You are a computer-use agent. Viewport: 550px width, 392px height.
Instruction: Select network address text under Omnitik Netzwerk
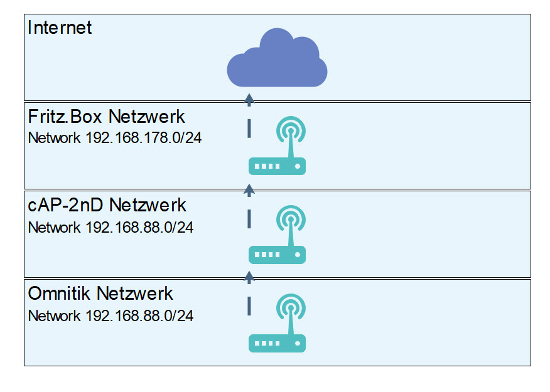coord(111,315)
